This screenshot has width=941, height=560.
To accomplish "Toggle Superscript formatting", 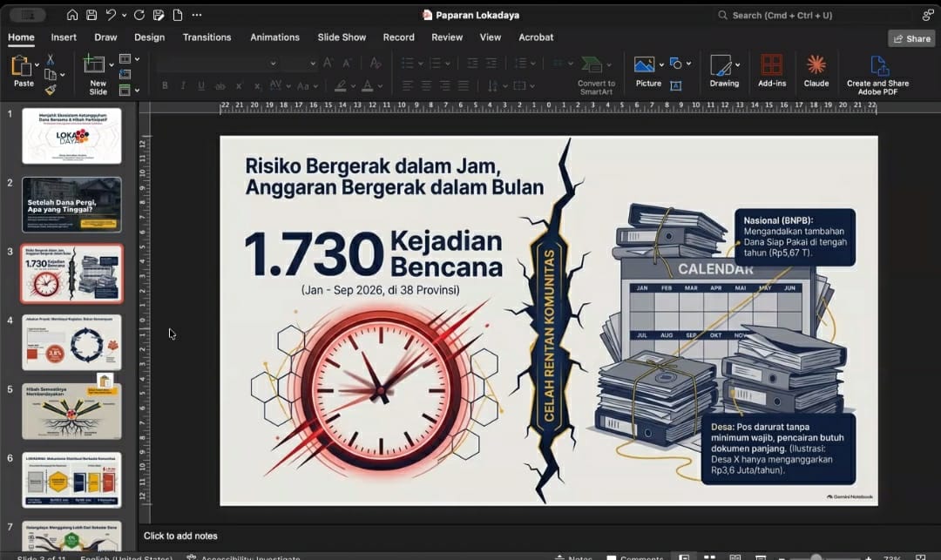I will pos(239,85).
